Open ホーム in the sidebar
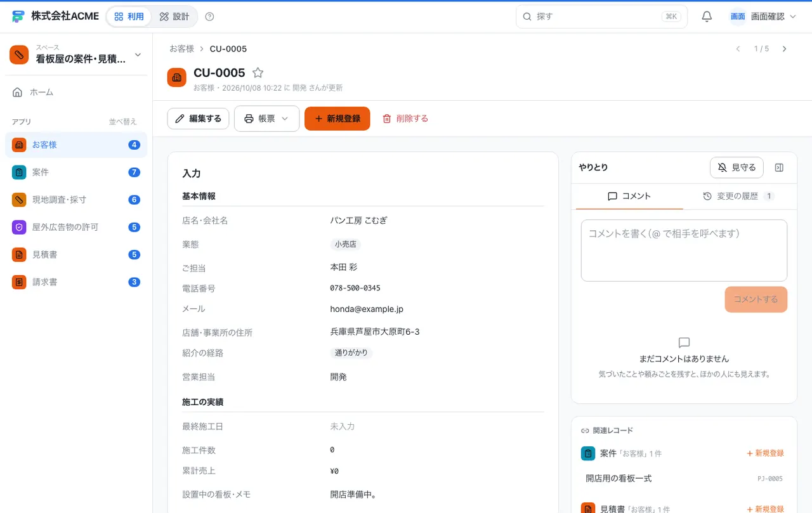 (x=76, y=93)
